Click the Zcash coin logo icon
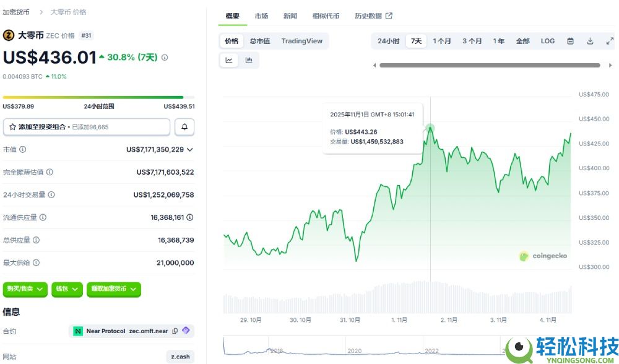 tap(9, 35)
